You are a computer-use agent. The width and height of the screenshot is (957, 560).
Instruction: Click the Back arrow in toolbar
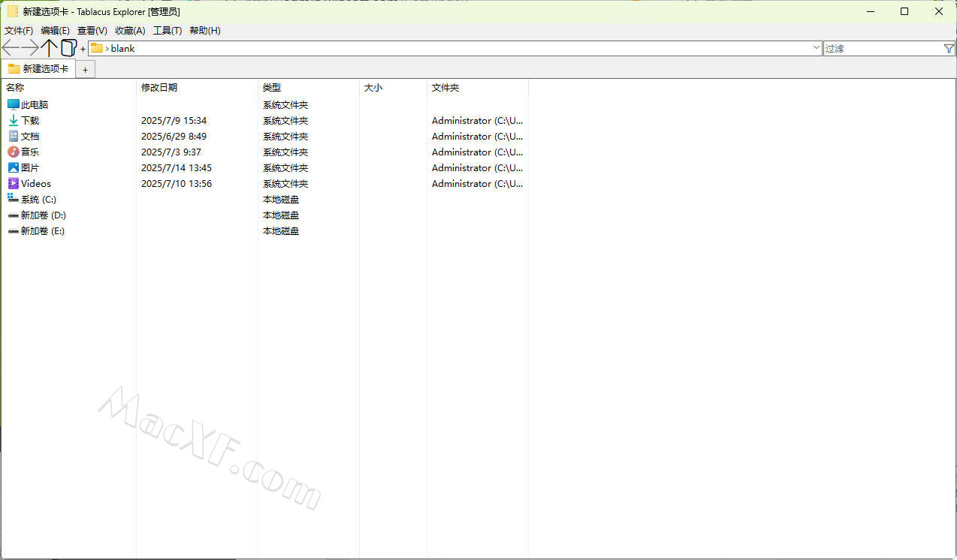click(x=11, y=48)
